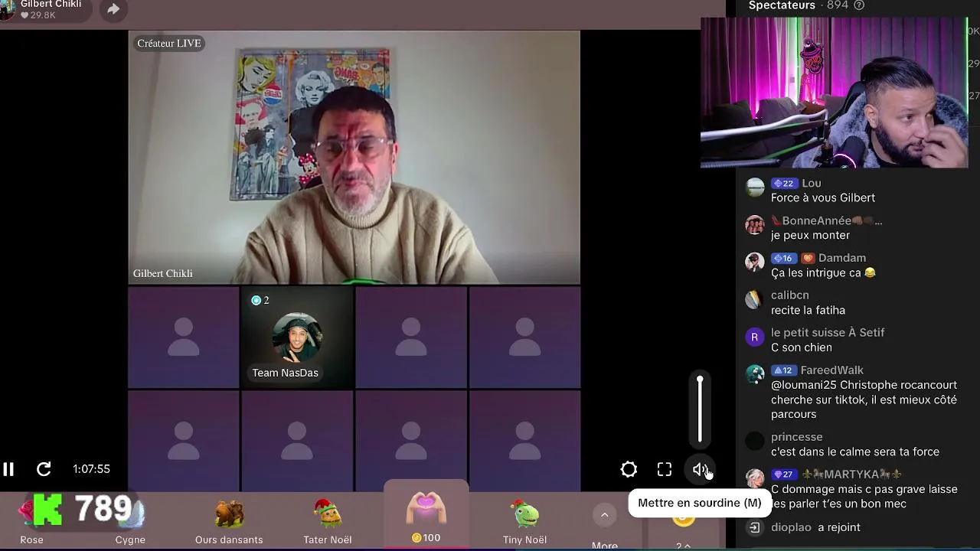Click the Gilbert Chikli main video
Image resolution: width=980 pixels, height=551 pixels.
click(354, 158)
